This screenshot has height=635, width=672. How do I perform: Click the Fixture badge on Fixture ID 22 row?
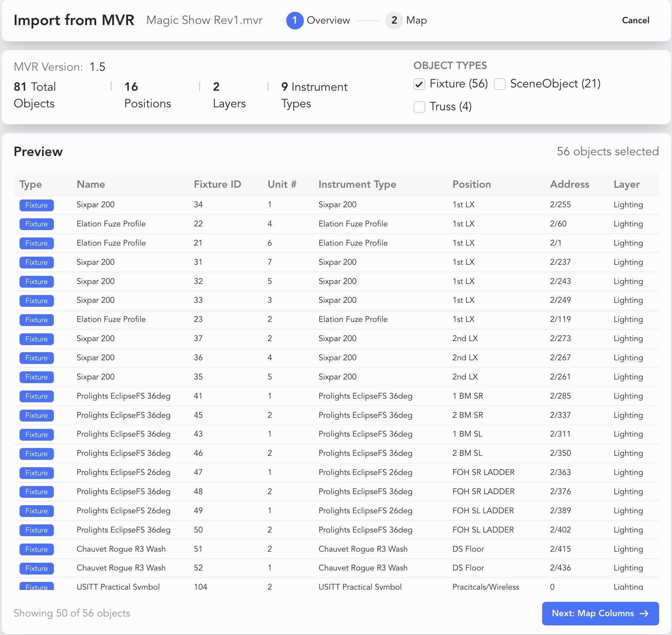[37, 224]
